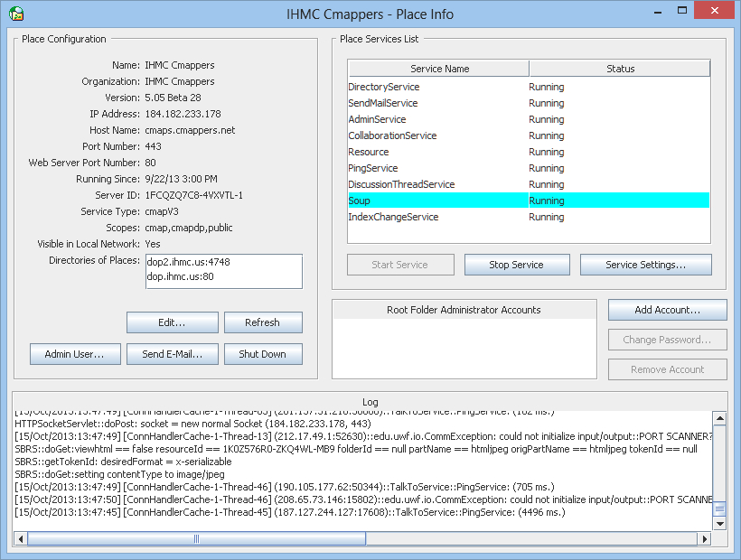Select the CollaborationService row
The image size is (741, 560).
point(392,135)
